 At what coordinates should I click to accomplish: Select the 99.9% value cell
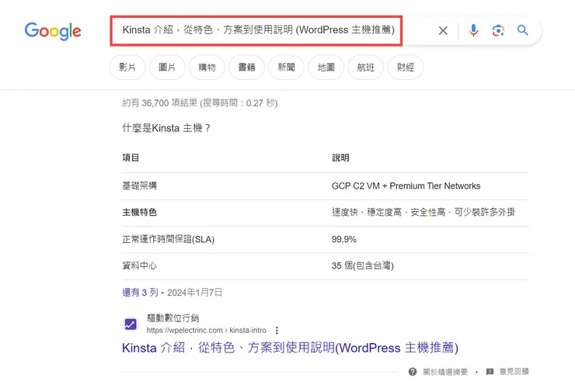click(344, 240)
